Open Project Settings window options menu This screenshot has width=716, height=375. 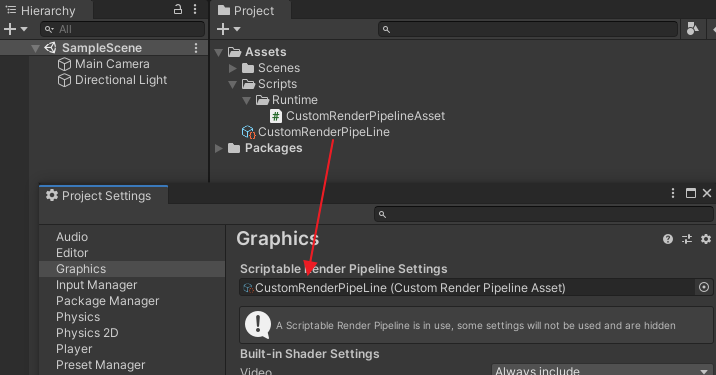673,193
